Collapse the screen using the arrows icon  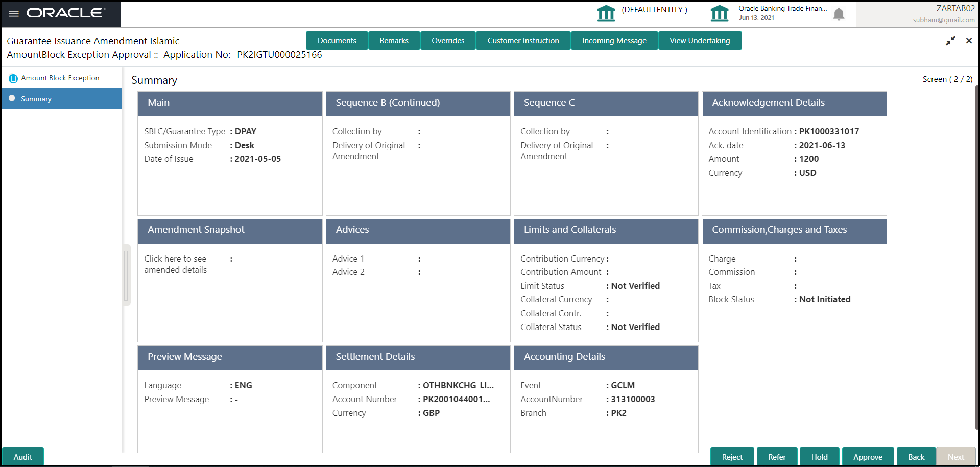click(950, 40)
